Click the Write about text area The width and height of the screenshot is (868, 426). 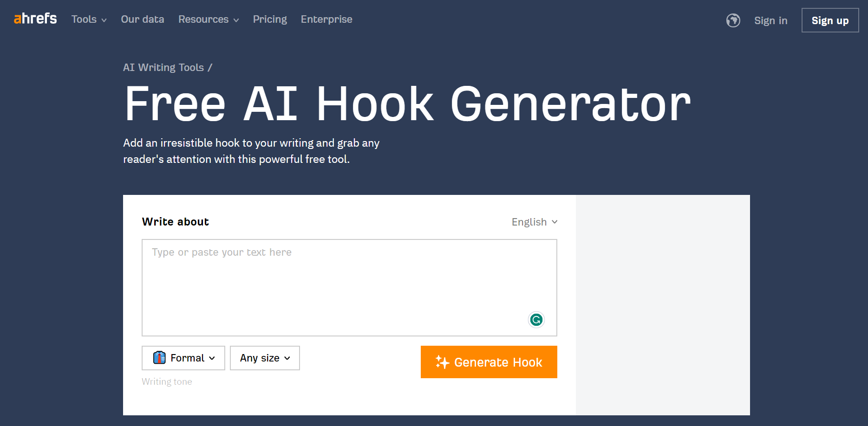pyautogui.click(x=349, y=288)
